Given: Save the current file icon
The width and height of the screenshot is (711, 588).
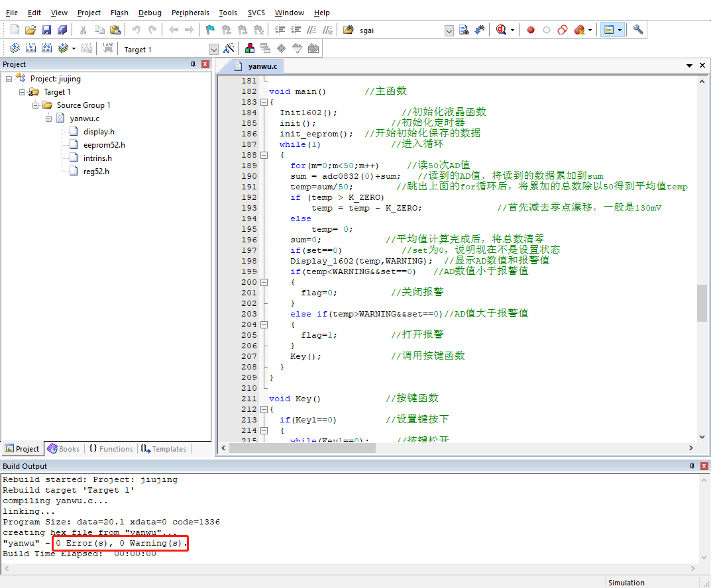Looking at the screenshot, I should click(x=46, y=30).
